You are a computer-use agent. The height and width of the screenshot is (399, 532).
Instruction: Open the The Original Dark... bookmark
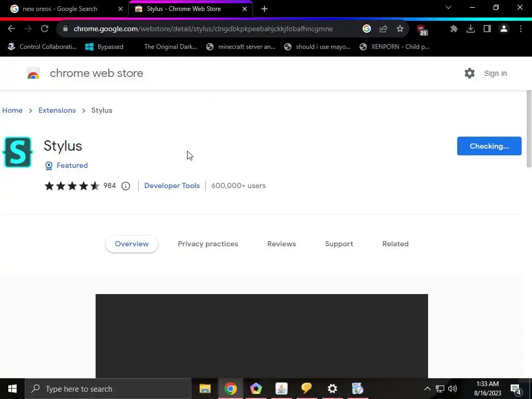(170, 47)
